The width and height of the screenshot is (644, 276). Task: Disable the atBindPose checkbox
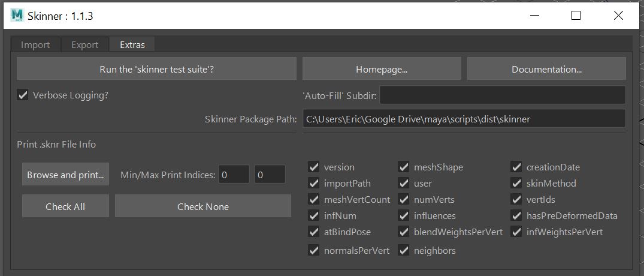point(314,232)
